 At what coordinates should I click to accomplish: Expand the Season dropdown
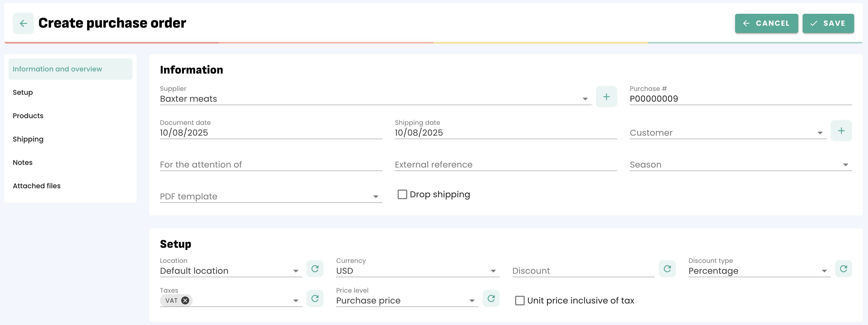(845, 165)
